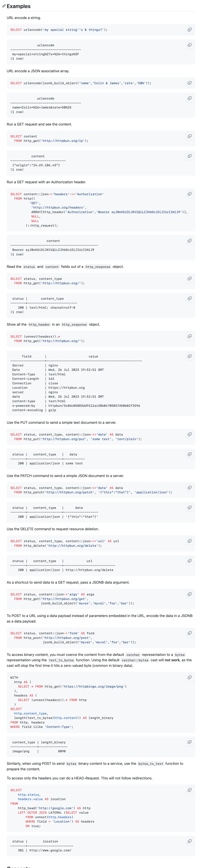
Task: Copy the unnest(headers) query
Action: 190,336
